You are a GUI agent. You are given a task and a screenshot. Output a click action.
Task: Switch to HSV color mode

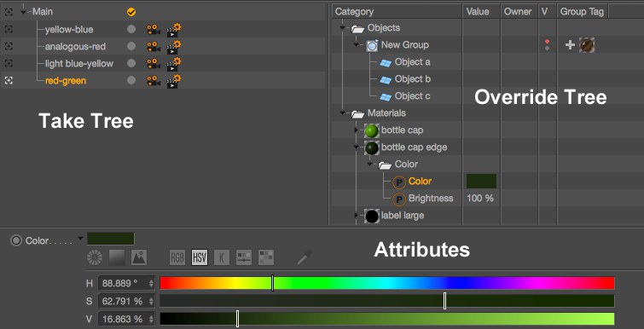[x=200, y=257]
